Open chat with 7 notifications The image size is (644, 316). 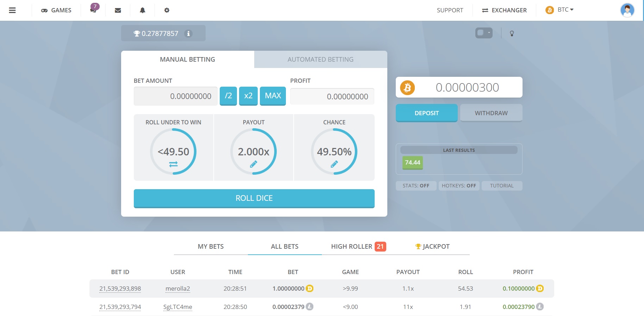click(94, 9)
